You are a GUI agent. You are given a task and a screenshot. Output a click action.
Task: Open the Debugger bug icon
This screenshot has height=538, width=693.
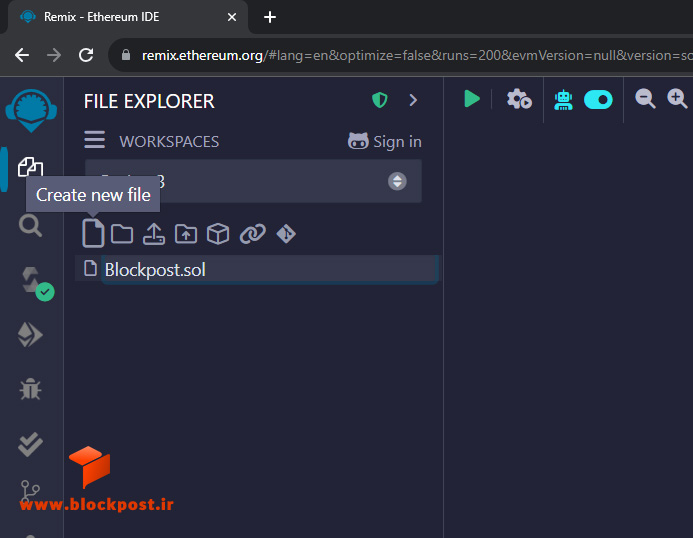pos(30,389)
